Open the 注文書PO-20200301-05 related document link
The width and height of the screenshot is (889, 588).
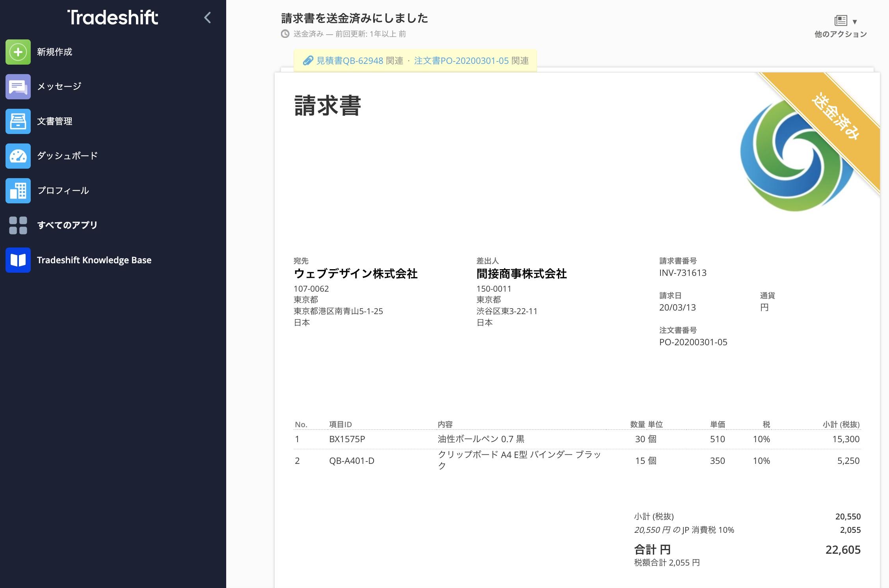[461, 61]
